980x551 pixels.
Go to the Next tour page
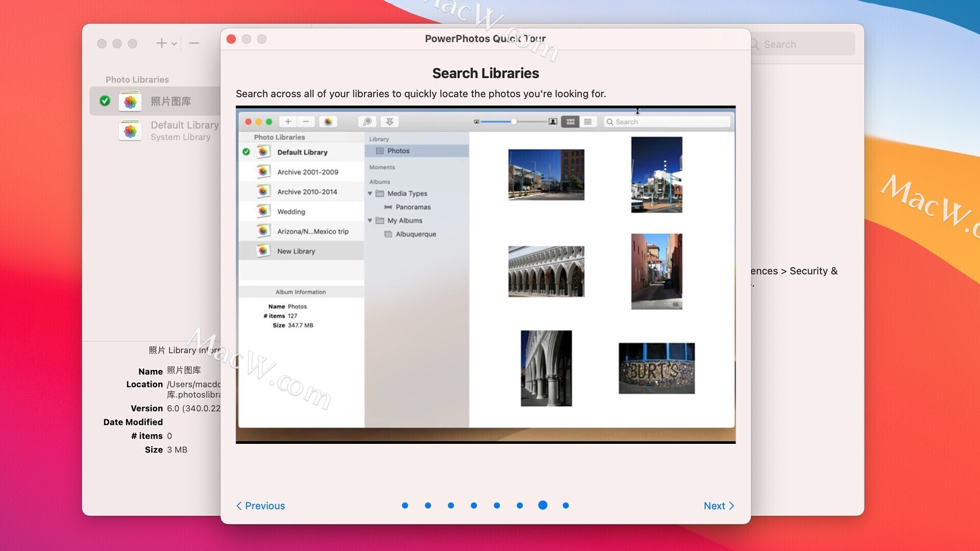[x=719, y=506]
